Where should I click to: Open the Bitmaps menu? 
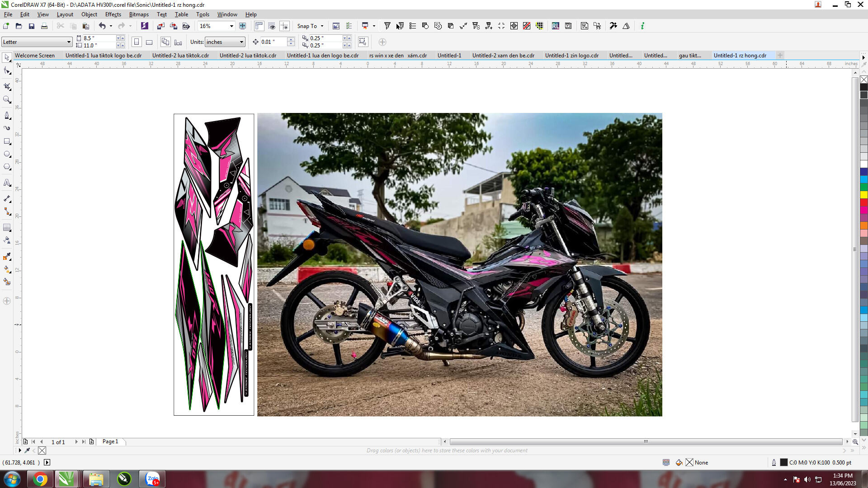(x=139, y=14)
